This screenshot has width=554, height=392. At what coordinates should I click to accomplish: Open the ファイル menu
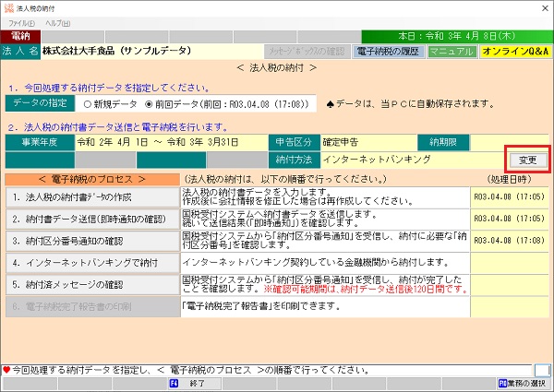tap(21, 24)
